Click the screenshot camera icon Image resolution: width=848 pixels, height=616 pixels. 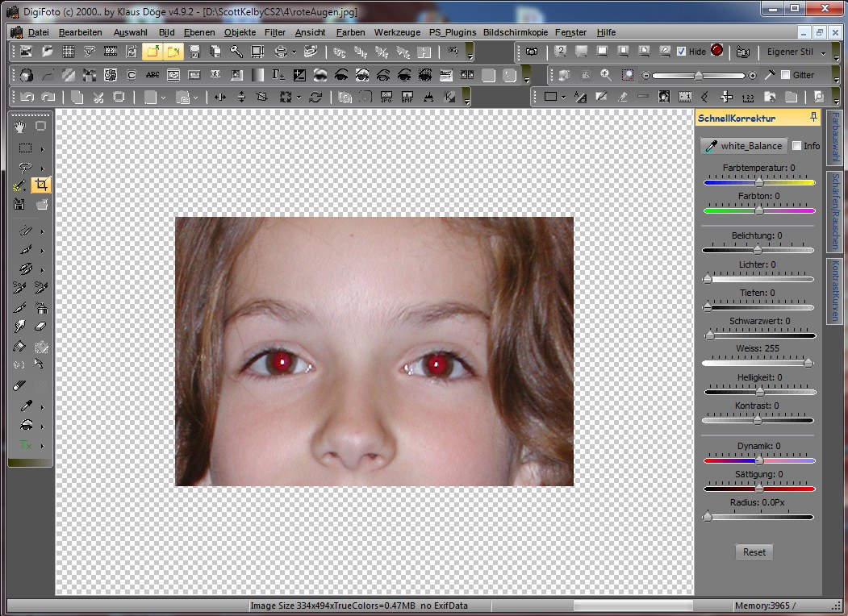click(x=533, y=52)
